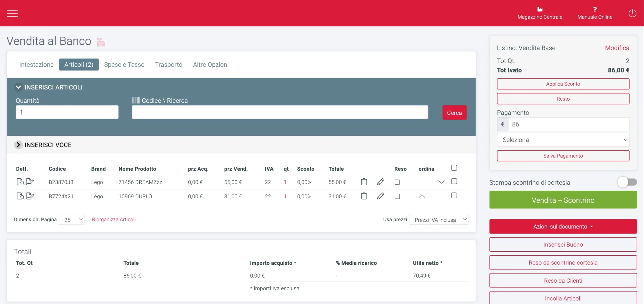Click quantity 1 of 10969 DUPLO row
Screen dimensions: 644x304
click(285, 196)
